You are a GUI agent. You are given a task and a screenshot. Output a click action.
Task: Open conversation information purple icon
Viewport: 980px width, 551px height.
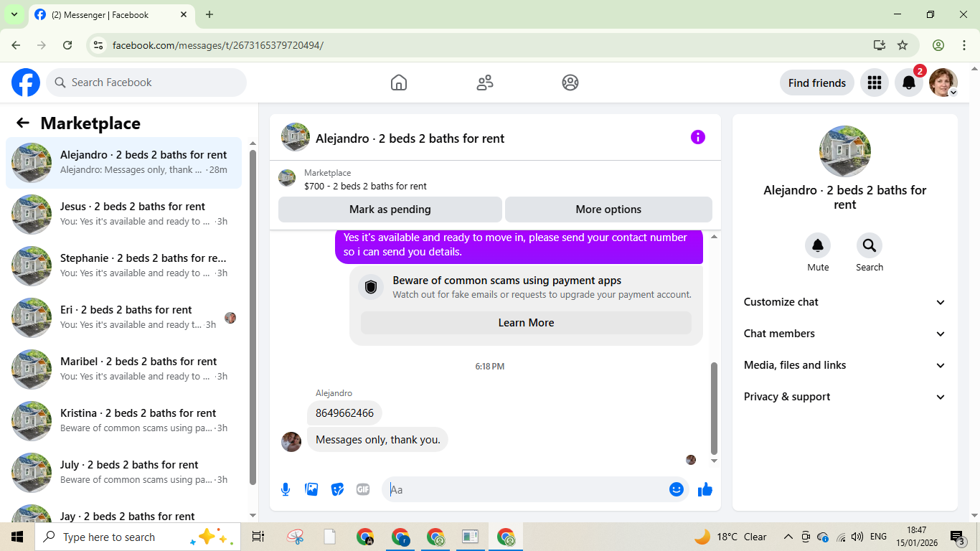pyautogui.click(x=698, y=137)
